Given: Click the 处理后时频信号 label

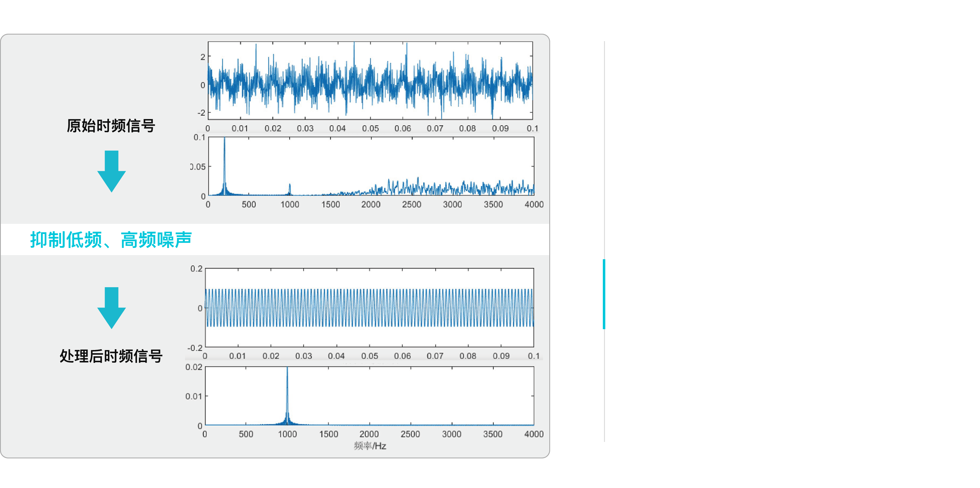Looking at the screenshot, I should 111,356.
